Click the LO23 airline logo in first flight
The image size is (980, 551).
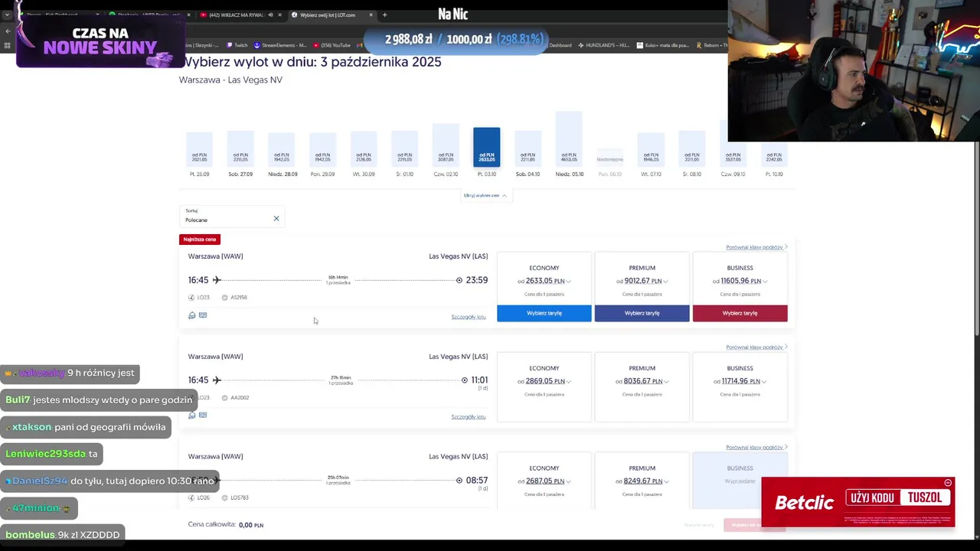click(x=191, y=298)
